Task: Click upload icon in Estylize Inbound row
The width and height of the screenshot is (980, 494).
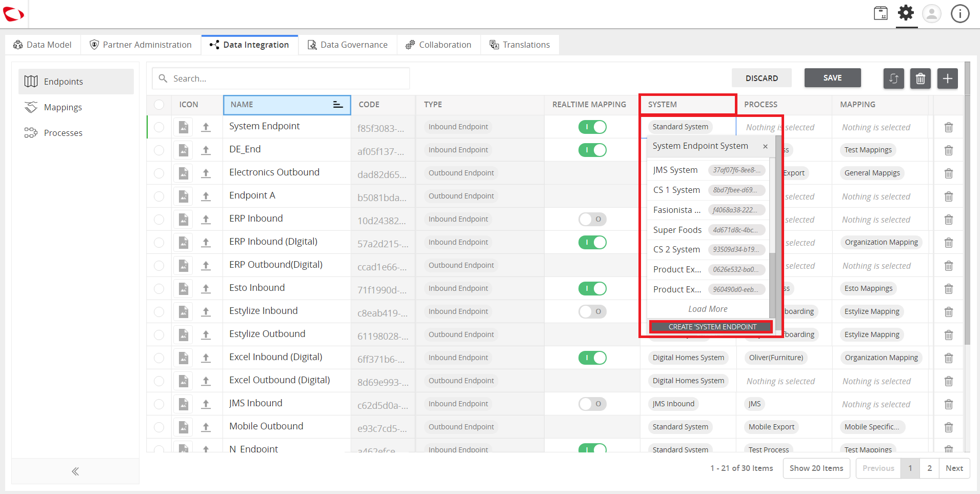Action: point(206,311)
